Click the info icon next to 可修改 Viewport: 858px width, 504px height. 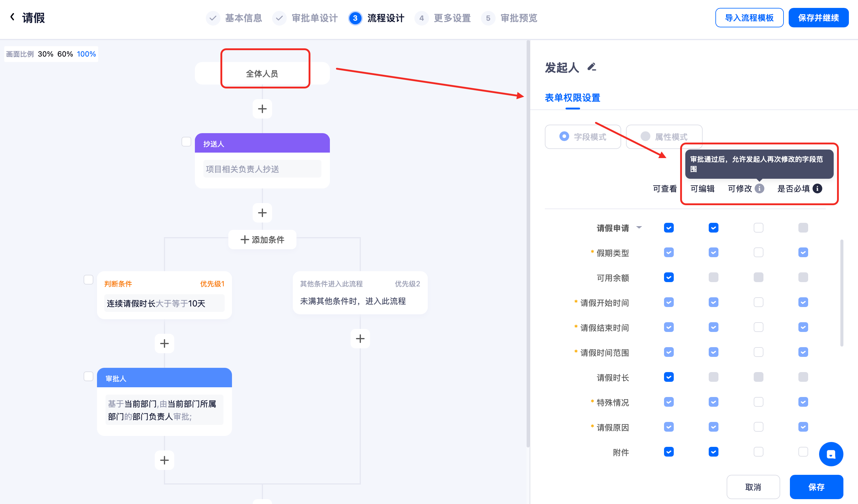click(759, 188)
